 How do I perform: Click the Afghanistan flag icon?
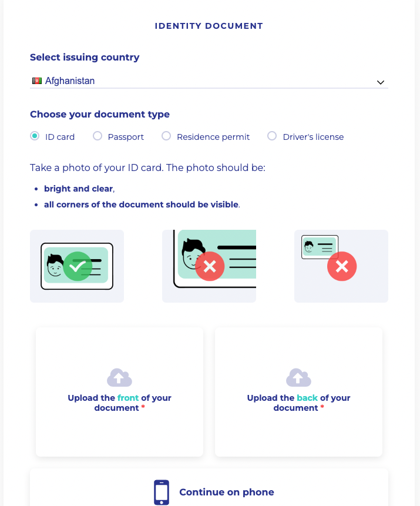point(36,81)
